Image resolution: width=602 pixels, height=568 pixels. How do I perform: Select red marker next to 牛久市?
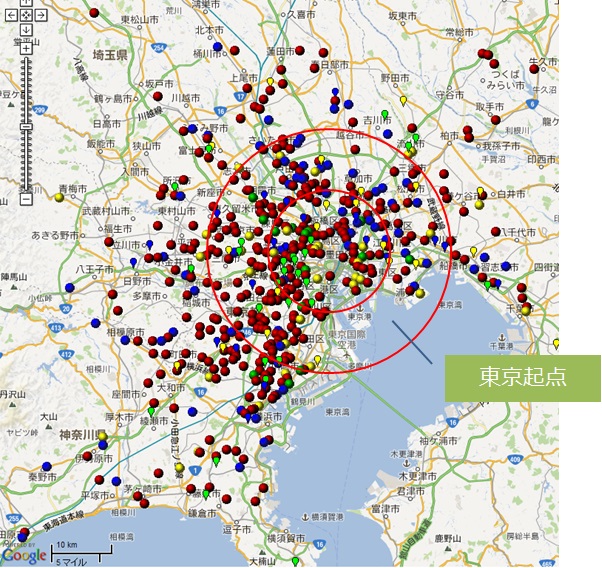[x=534, y=69]
